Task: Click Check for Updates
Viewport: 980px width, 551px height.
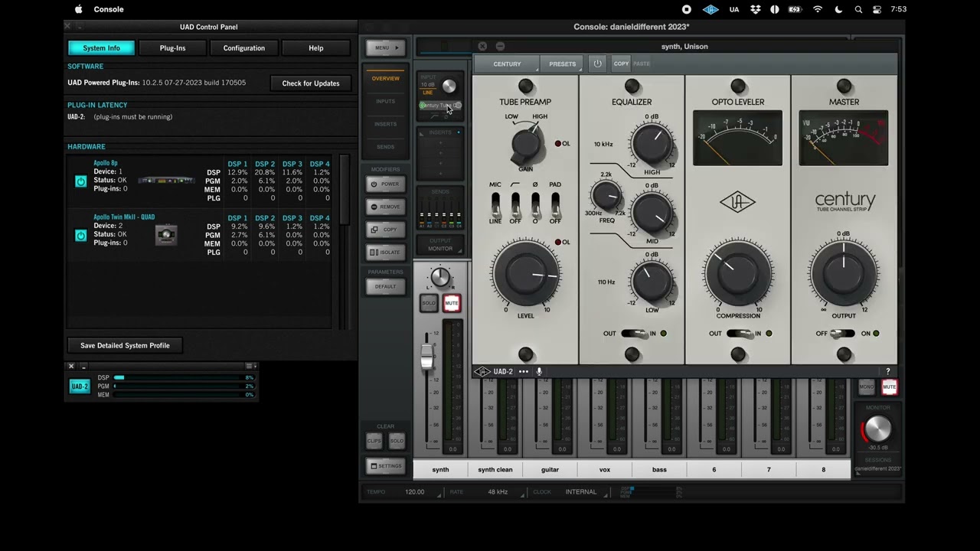Action: pos(311,83)
